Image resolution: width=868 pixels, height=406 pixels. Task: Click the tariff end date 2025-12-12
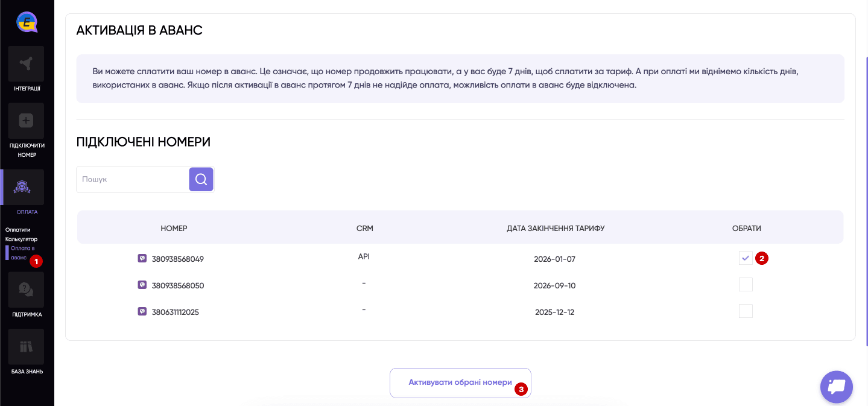(x=555, y=312)
